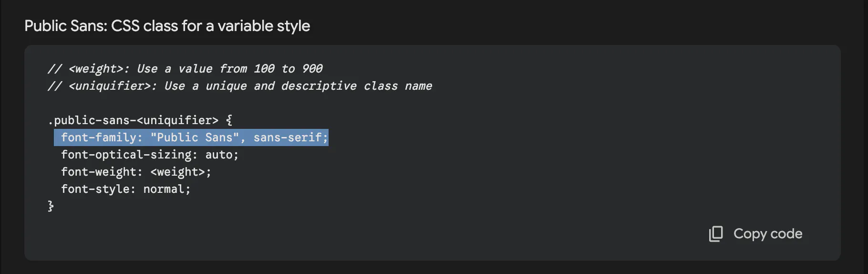Click the opening curly brace
The width and height of the screenshot is (868, 274).
[x=229, y=120]
